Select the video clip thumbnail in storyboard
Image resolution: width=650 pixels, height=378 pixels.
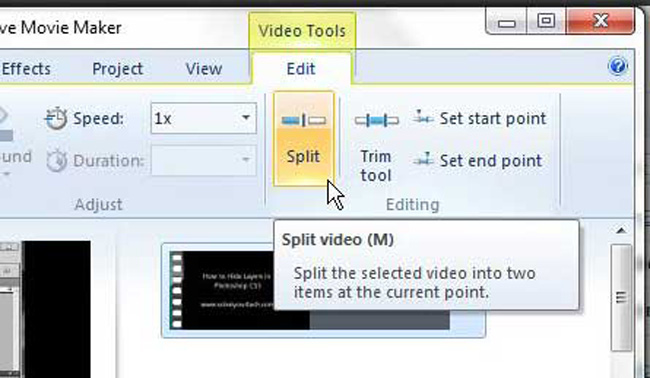(323, 290)
